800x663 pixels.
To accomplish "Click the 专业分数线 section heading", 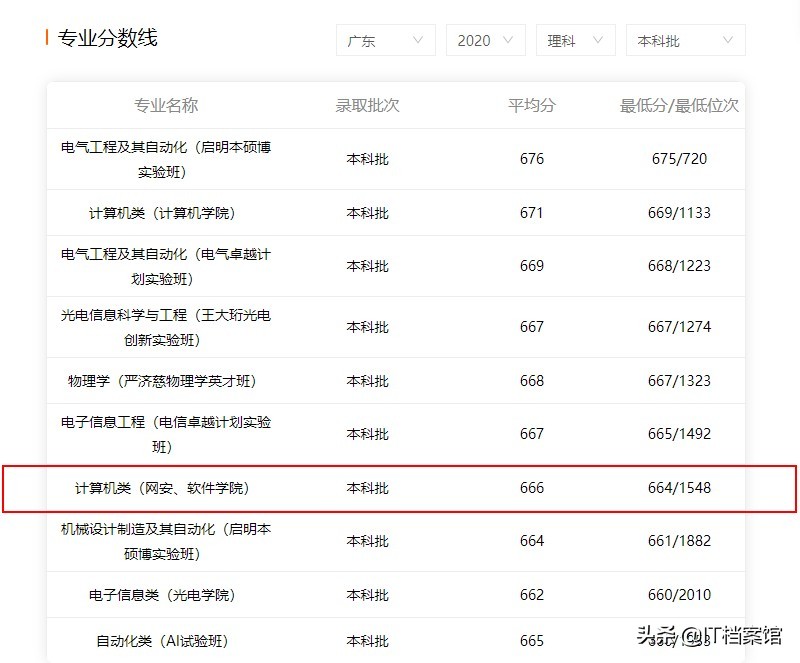I will pyautogui.click(x=110, y=38).
